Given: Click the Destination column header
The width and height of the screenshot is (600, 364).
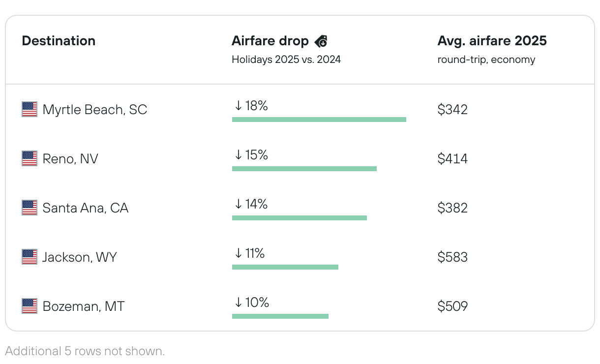Looking at the screenshot, I should click(59, 41).
